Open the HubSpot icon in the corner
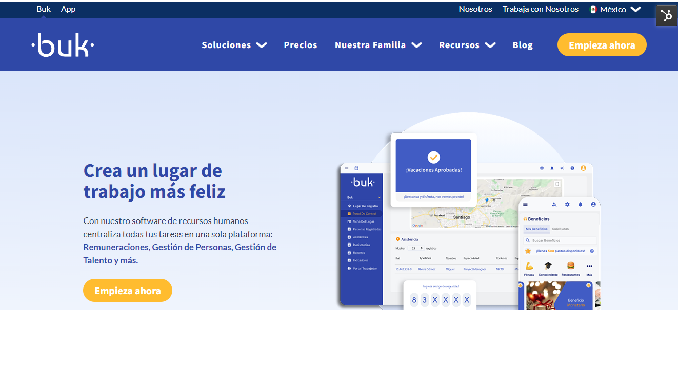Screen dimensions: 680x390 click(x=666, y=16)
